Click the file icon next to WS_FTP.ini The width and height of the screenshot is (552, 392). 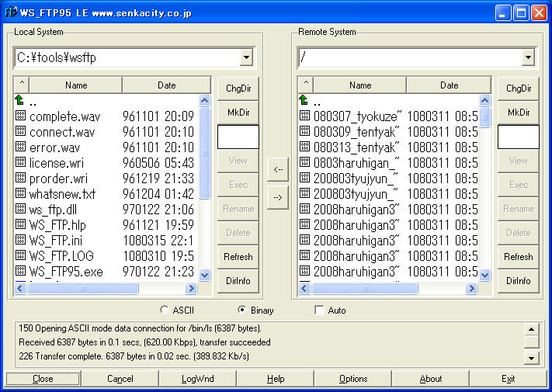point(20,240)
